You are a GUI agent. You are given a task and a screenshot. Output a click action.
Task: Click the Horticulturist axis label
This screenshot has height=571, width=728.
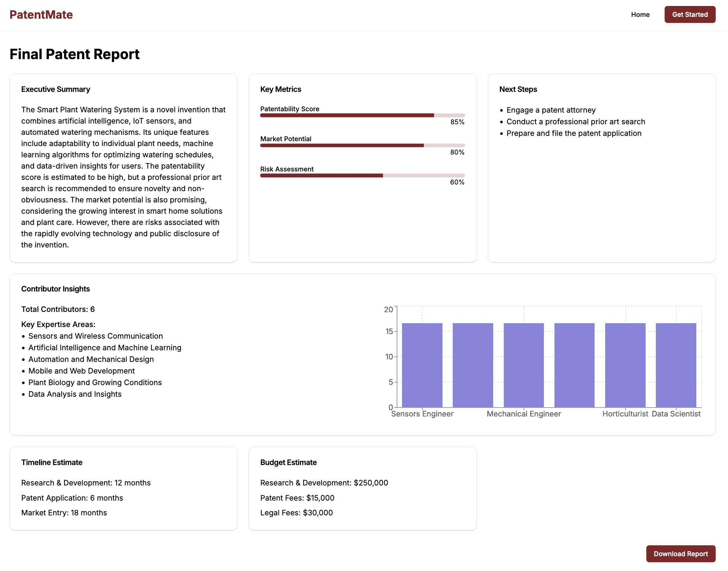625,414
